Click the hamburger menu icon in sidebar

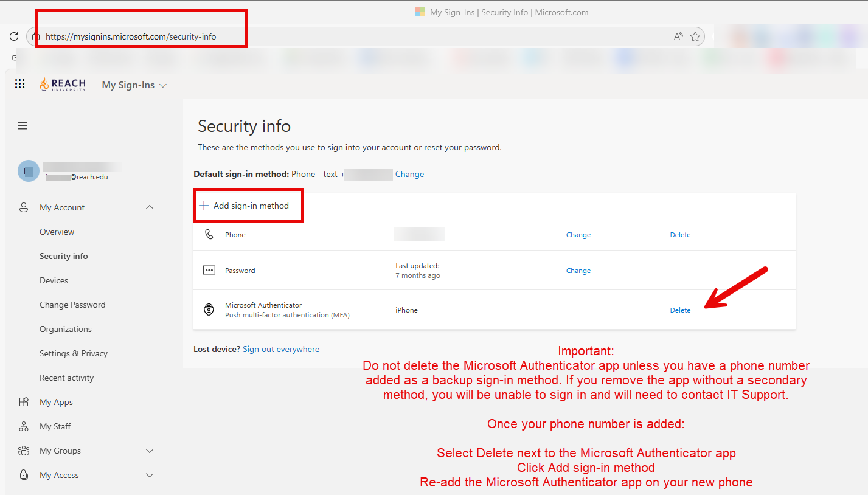click(x=23, y=126)
